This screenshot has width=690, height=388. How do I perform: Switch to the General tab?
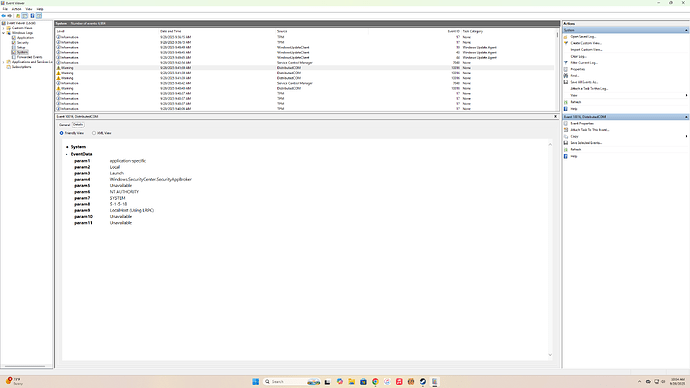[x=64, y=125]
